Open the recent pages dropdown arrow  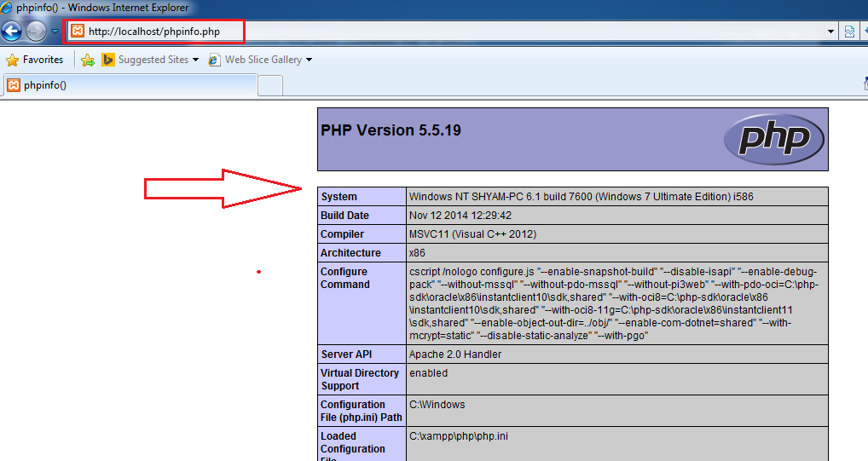click(x=55, y=32)
